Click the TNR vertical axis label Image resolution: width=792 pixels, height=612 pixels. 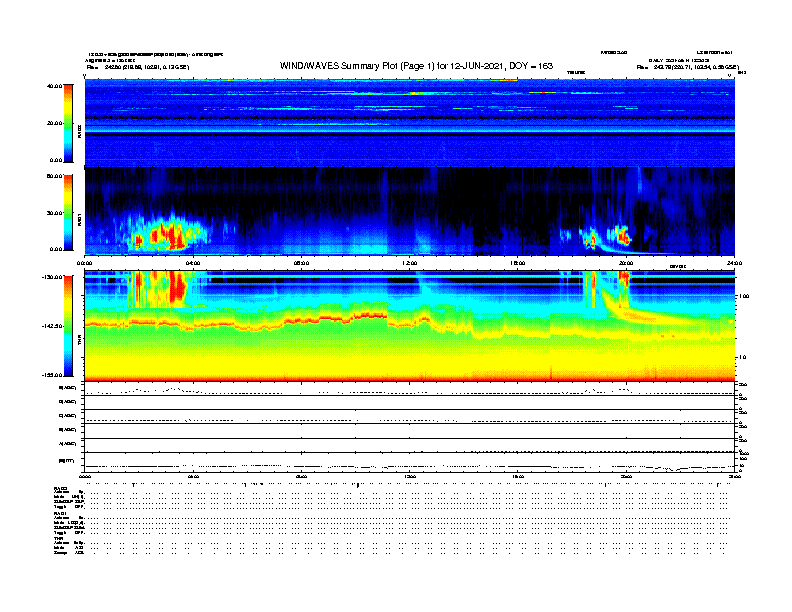coord(79,342)
